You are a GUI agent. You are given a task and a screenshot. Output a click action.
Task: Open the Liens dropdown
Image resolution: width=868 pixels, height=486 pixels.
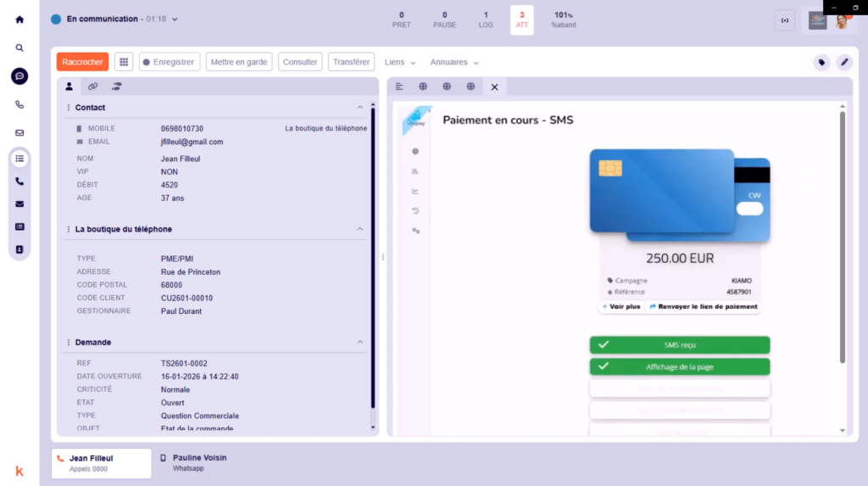click(400, 62)
